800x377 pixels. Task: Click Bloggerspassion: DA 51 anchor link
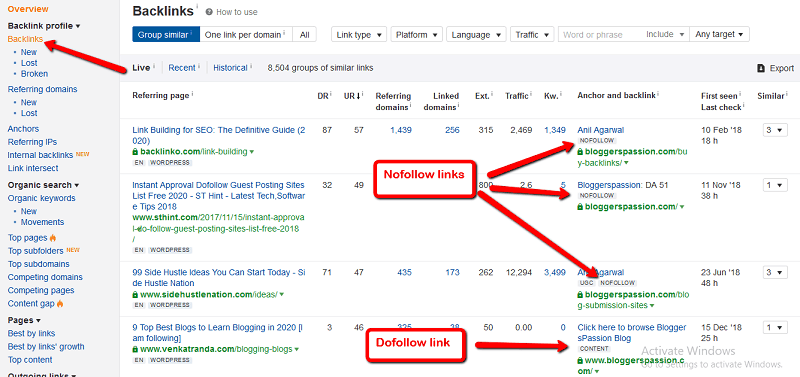[622, 185]
